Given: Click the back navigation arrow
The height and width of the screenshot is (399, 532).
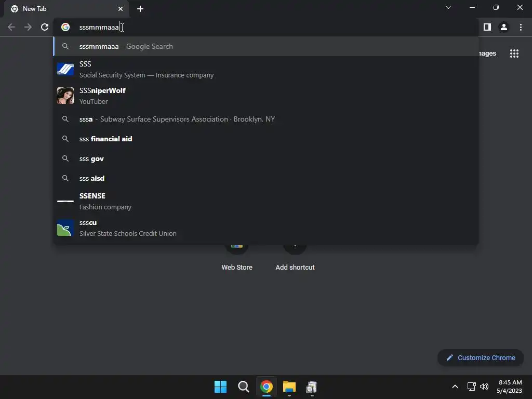Looking at the screenshot, I should coord(11,27).
